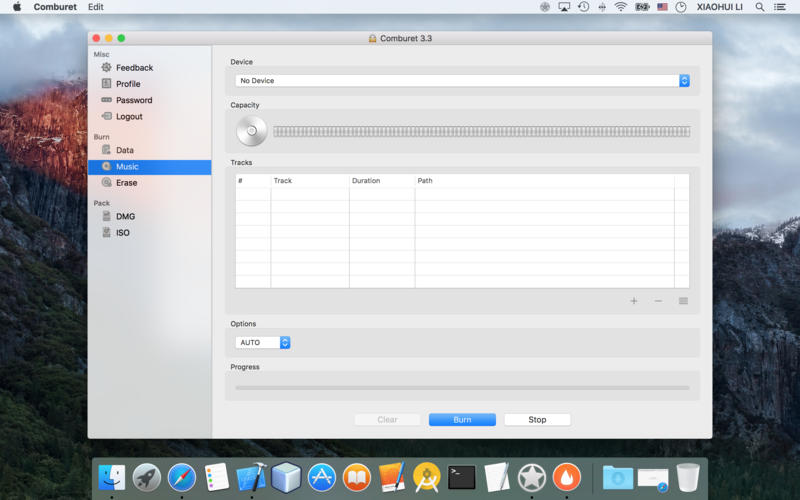Click the Logout arrow icon
The image size is (800, 500).
point(106,116)
